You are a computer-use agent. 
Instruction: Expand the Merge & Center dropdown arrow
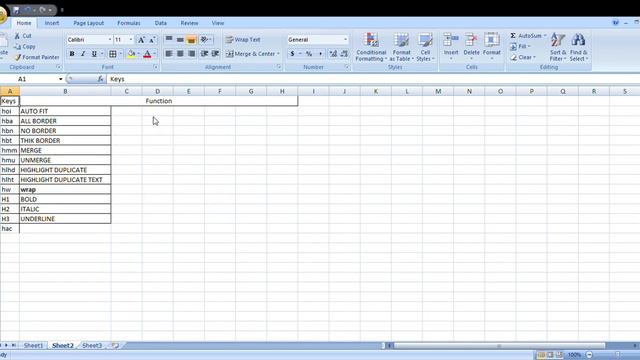click(278, 53)
